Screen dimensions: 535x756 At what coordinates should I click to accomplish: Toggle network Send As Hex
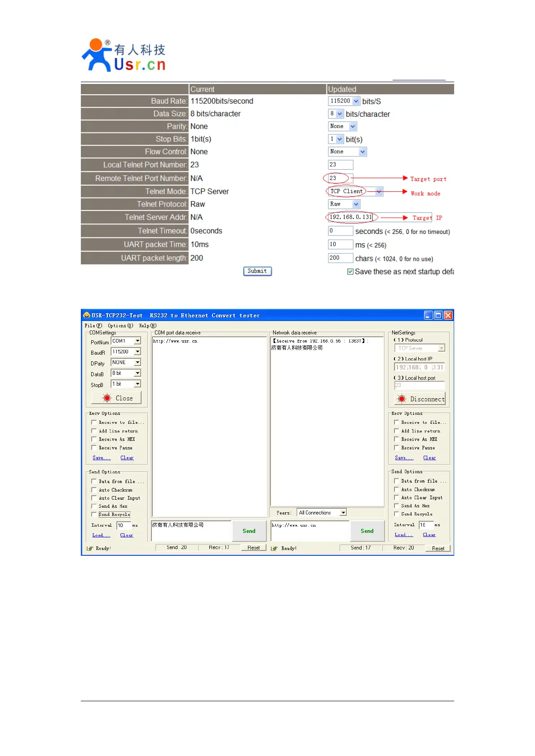pyautogui.click(x=396, y=505)
